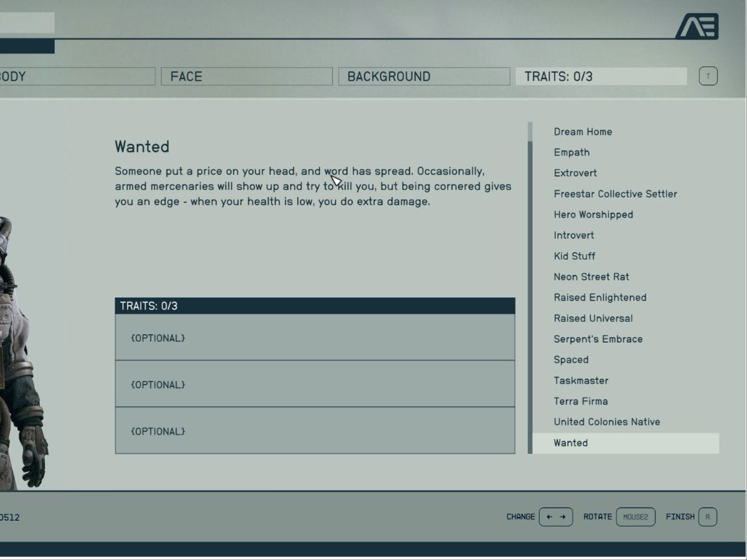This screenshot has width=747, height=560.
Task: Choose the Dream Home trait
Action: (583, 132)
